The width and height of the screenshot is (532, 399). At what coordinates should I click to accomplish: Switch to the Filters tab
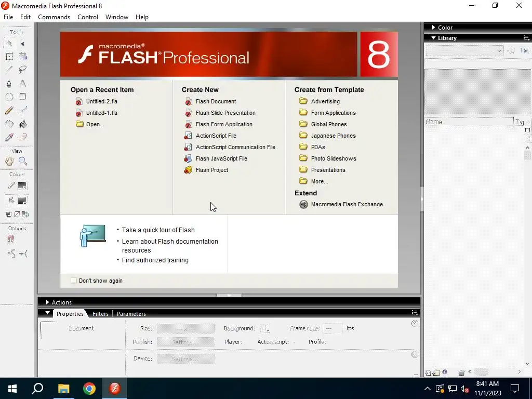point(100,314)
